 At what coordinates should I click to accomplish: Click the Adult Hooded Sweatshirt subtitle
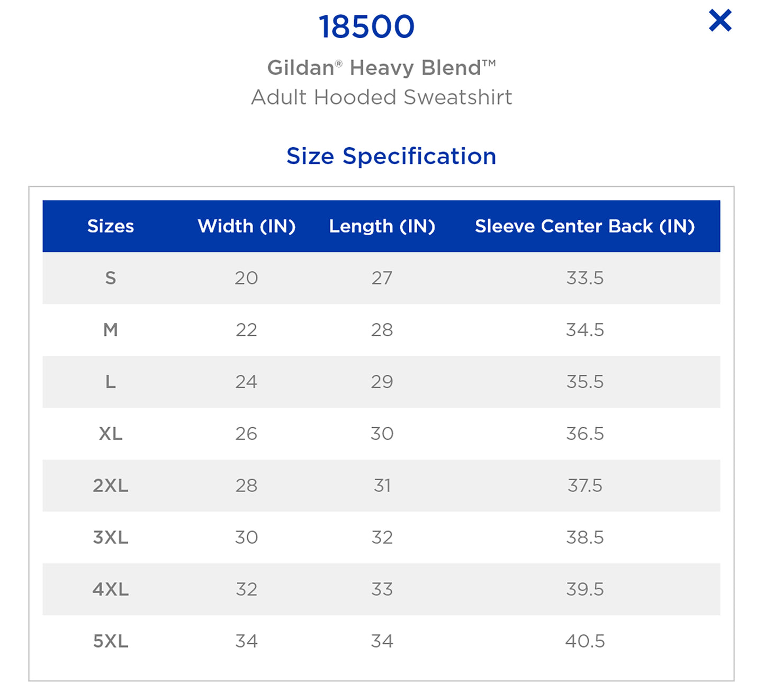point(381,97)
